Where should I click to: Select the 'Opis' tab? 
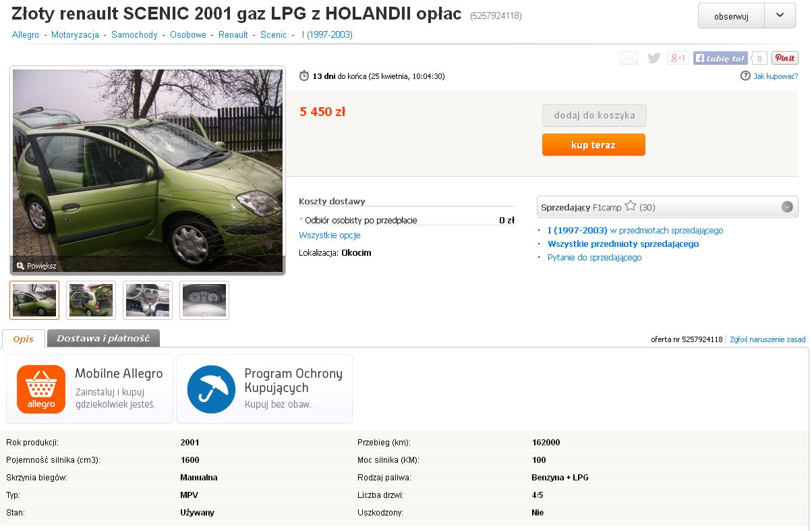24,339
